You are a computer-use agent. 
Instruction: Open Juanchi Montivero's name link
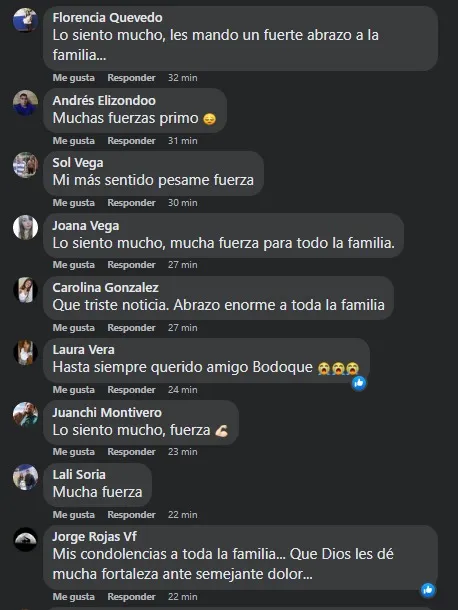[107, 412]
